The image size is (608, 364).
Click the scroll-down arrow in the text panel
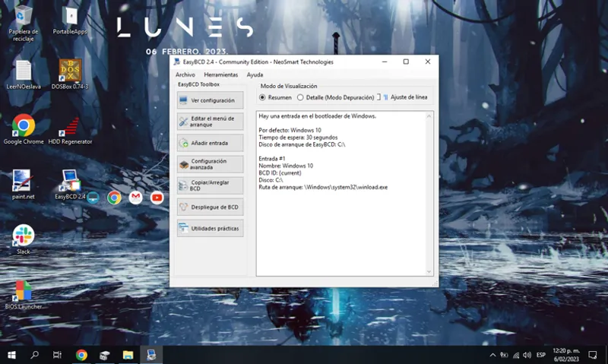[429, 271]
